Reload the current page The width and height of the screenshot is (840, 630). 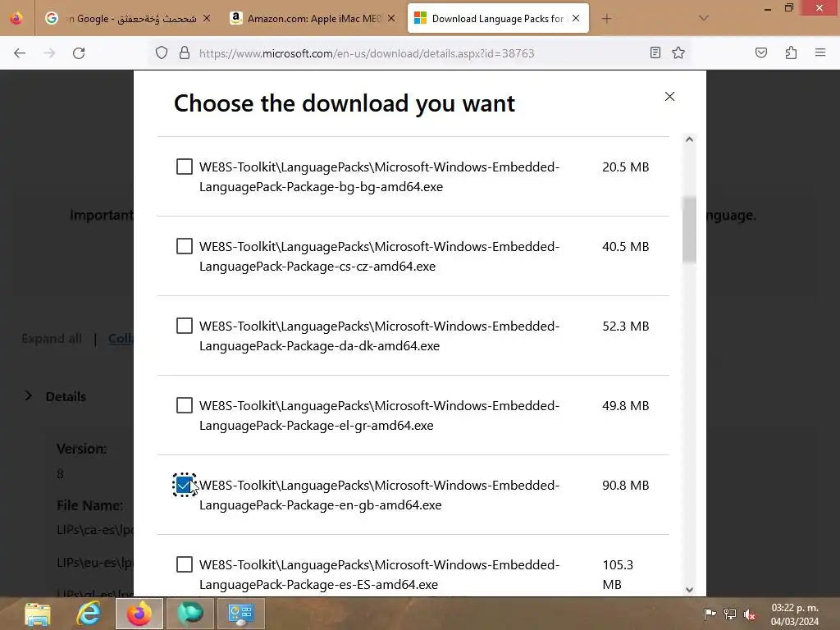click(x=79, y=53)
